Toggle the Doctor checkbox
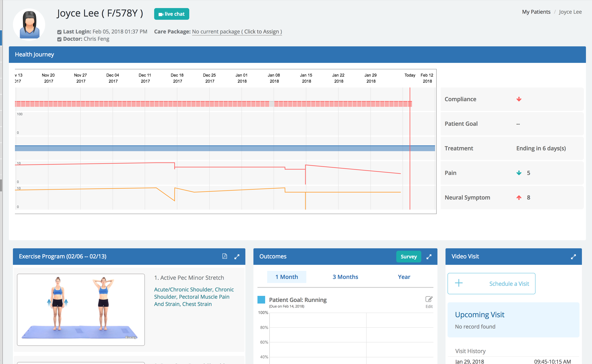Viewport: 592px width, 364px height. click(59, 39)
